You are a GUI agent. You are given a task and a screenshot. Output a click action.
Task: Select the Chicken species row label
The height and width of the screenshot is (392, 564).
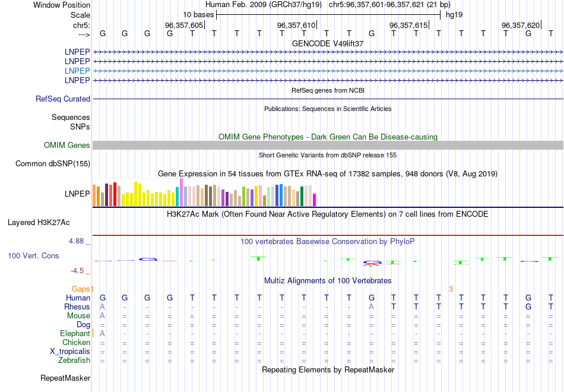(76, 342)
